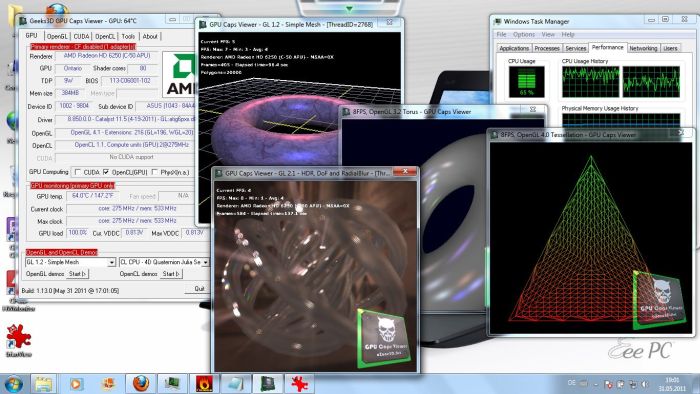Click the orange app taskbar icon beside Firefox
The width and height of the screenshot is (700, 394).
108,384
